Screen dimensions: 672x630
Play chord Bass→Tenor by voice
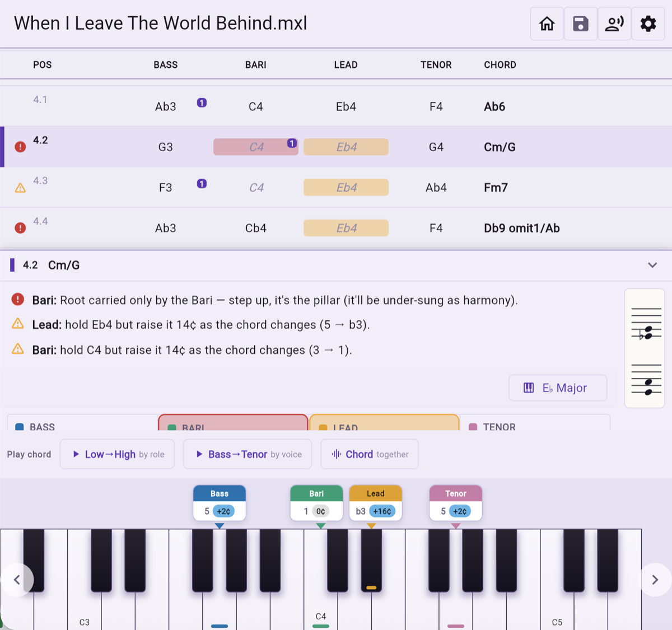[247, 454]
